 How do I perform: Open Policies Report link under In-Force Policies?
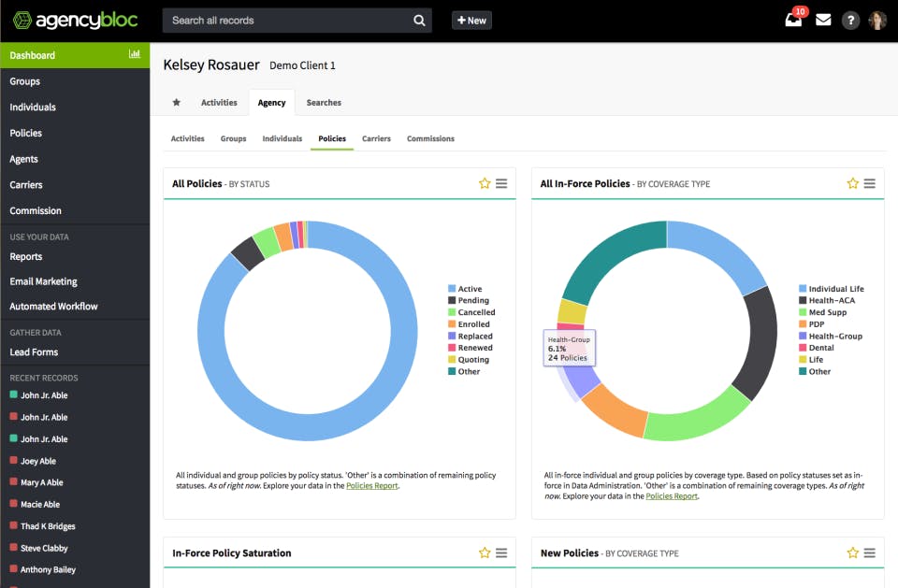(672, 495)
